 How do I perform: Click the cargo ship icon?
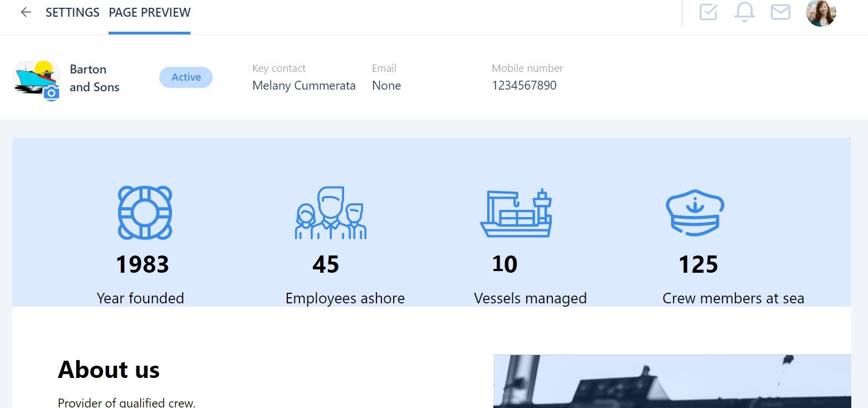coord(516,213)
